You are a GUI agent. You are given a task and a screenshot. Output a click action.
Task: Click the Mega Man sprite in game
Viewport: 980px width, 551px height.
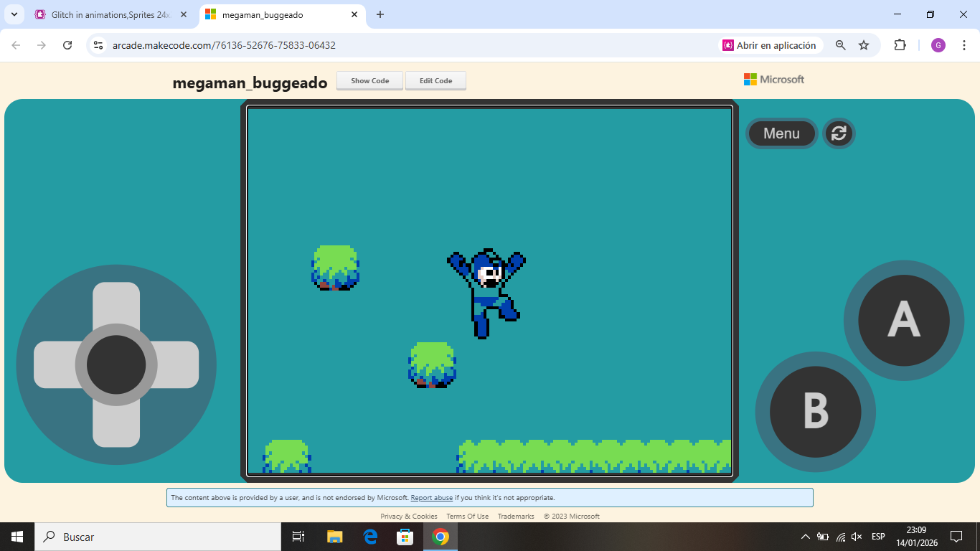click(x=486, y=293)
